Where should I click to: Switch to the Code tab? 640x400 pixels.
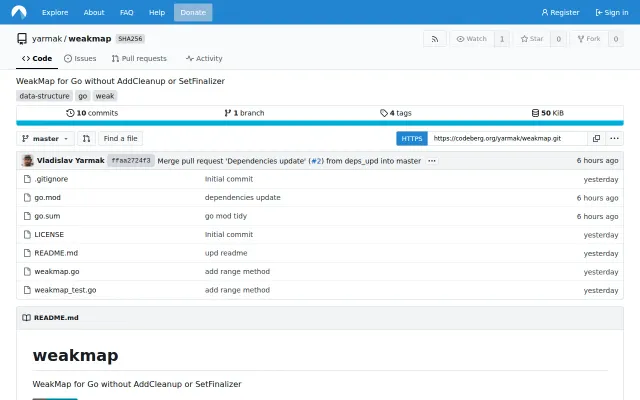tap(37, 58)
